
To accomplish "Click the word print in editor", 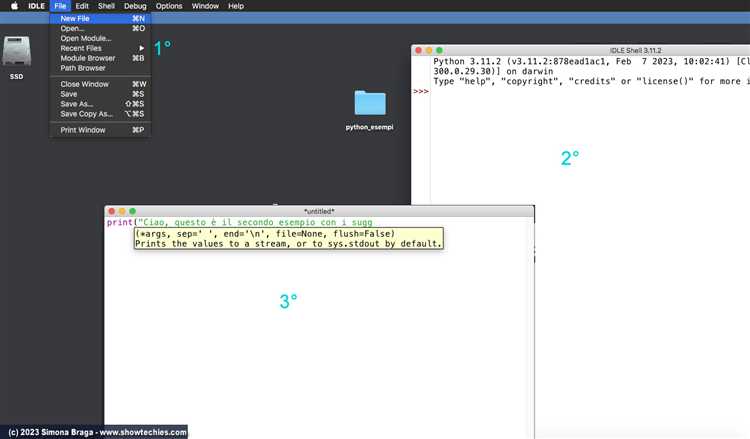I will click(120, 222).
